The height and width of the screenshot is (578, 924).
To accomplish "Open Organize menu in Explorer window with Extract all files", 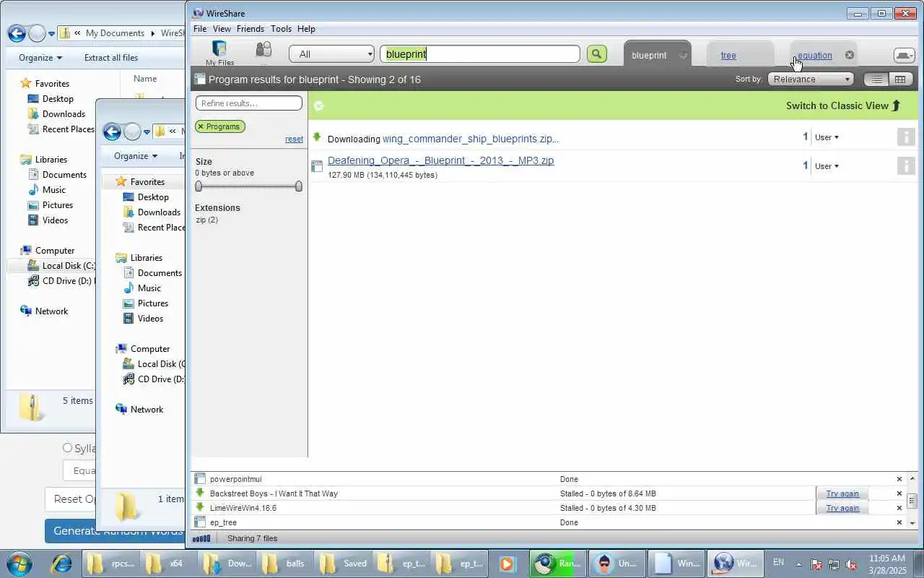I will (x=40, y=58).
